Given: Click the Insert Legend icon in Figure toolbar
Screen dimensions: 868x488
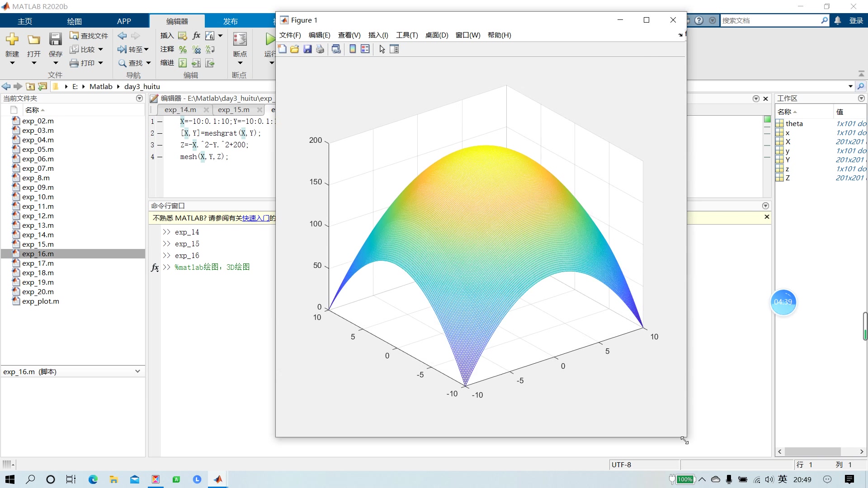Looking at the screenshot, I should pyautogui.click(x=365, y=49).
